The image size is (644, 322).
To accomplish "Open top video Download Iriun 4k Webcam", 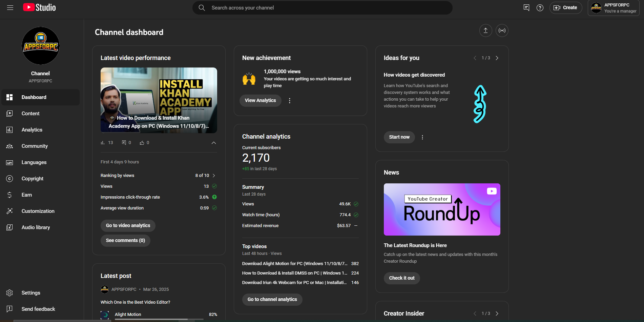I will (x=295, y=283).
